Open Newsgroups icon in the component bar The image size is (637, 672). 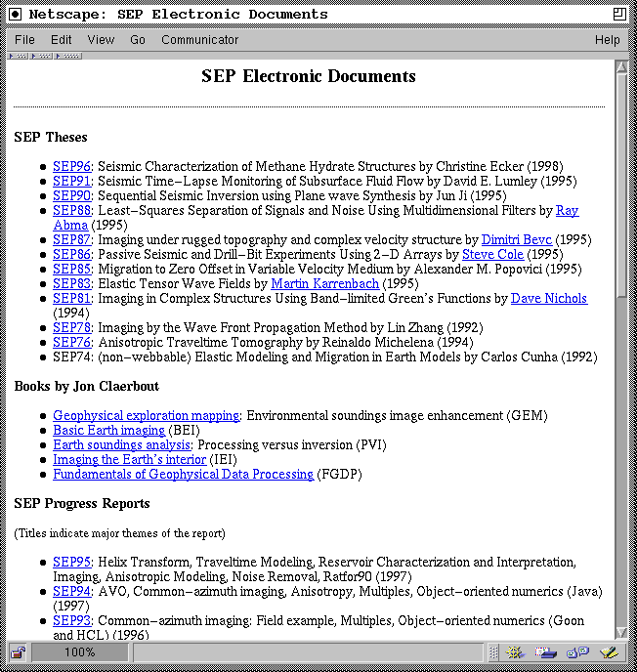coord(577,652)
